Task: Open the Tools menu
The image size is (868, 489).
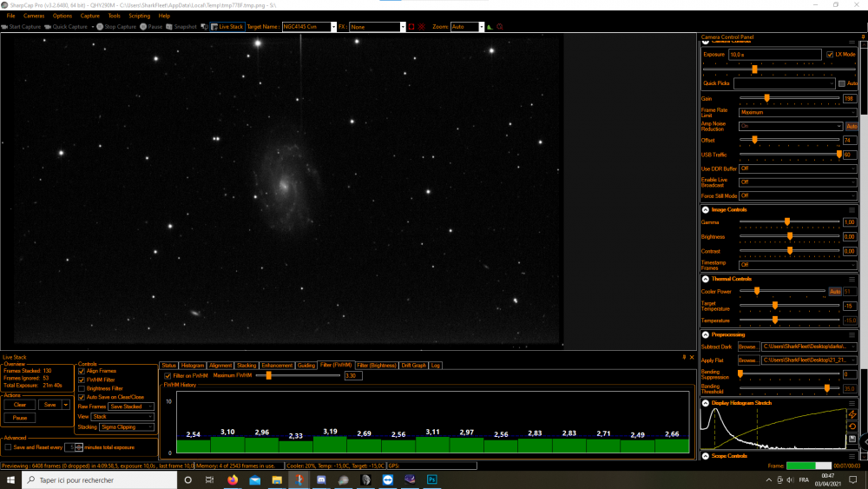Action: tap(114, 16)
